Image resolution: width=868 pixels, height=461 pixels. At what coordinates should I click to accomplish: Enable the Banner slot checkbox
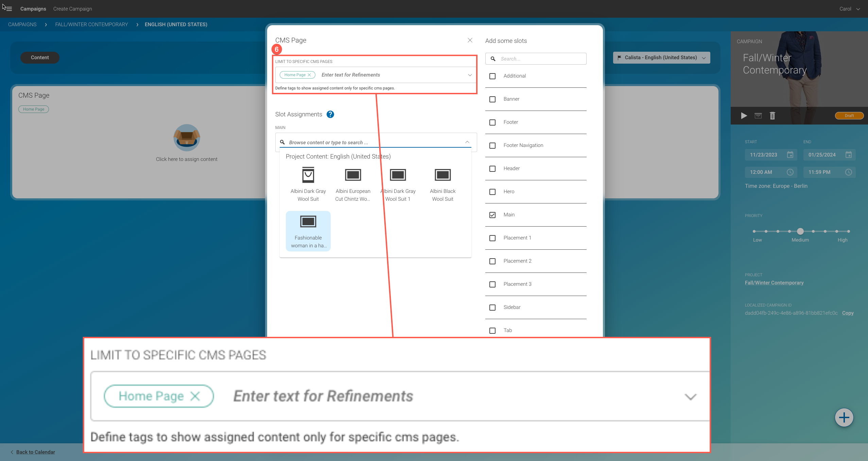click(492, 99)
